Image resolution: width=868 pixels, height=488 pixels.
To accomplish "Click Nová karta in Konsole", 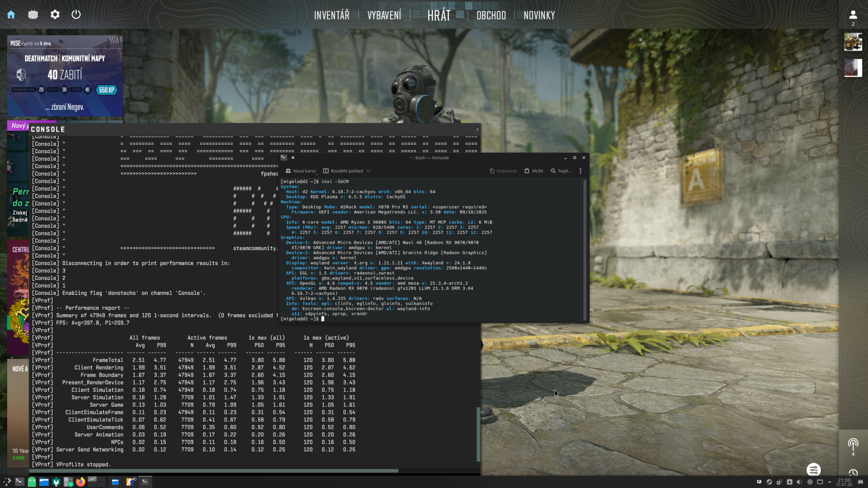I will [300, 171].
